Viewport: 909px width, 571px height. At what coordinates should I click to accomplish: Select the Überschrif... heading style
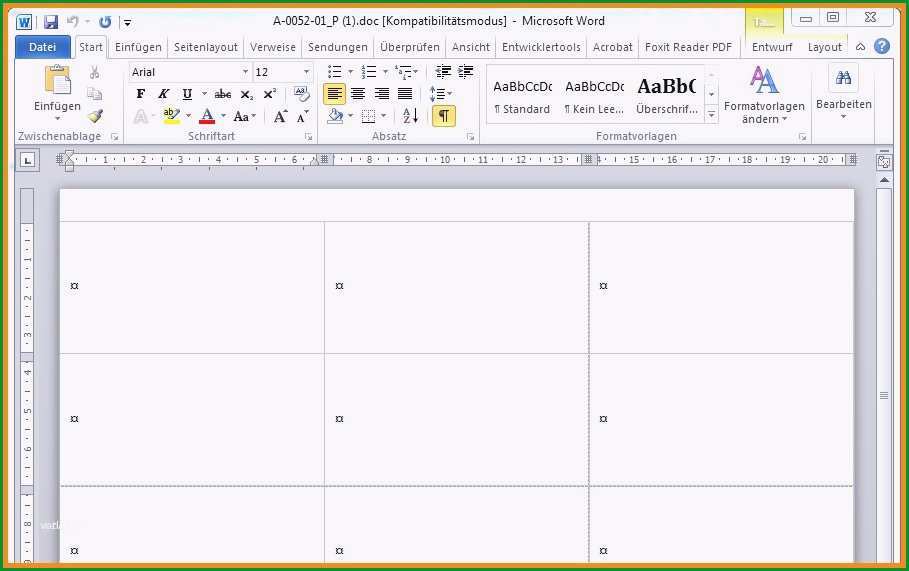[667, 96]
